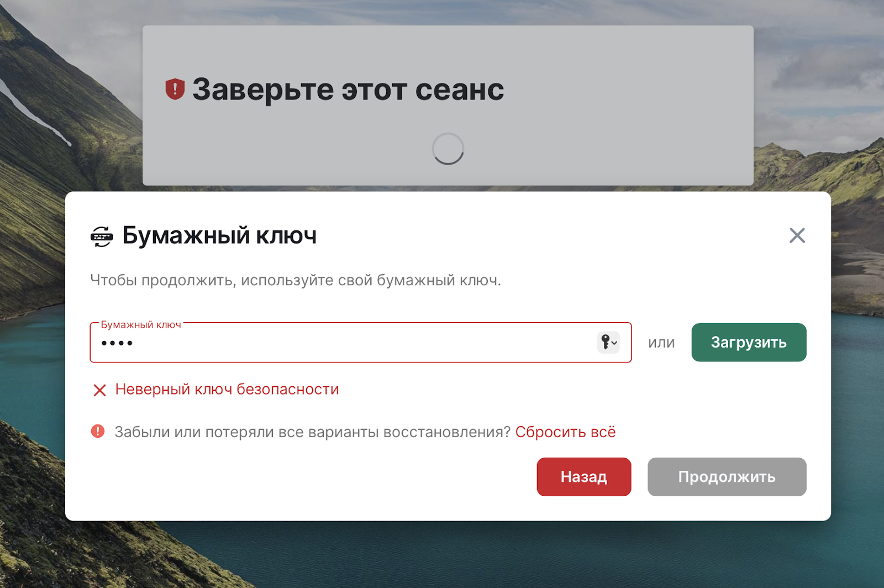Click the Заверьте этот сеанс heading text

[348, 90]
